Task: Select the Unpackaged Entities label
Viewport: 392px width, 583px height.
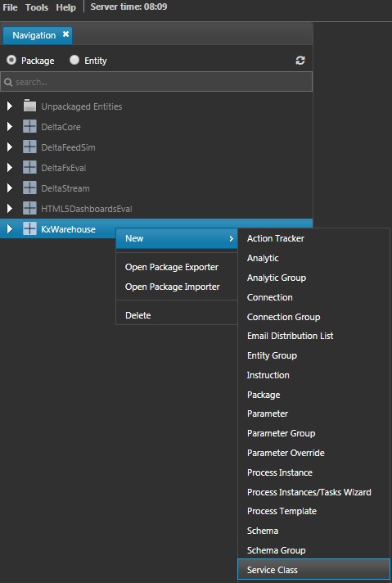Action: [81, 106]
